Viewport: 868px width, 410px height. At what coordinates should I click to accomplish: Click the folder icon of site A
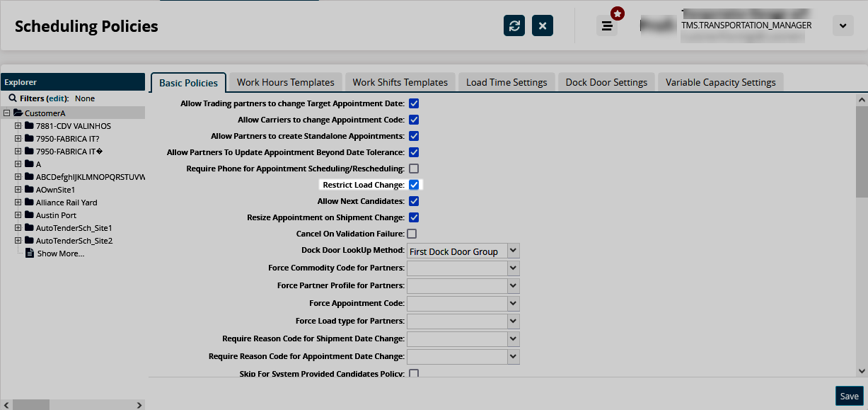29,164
